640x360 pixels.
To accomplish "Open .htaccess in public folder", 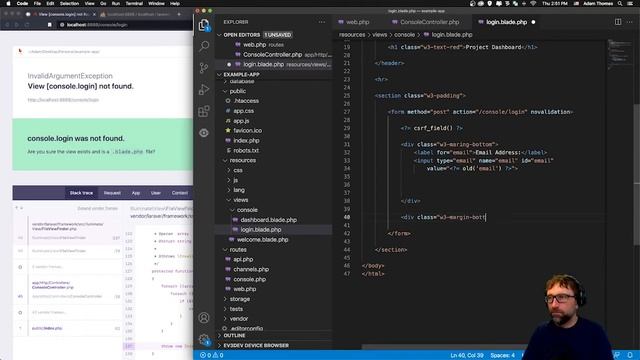I will coord(246,101).
